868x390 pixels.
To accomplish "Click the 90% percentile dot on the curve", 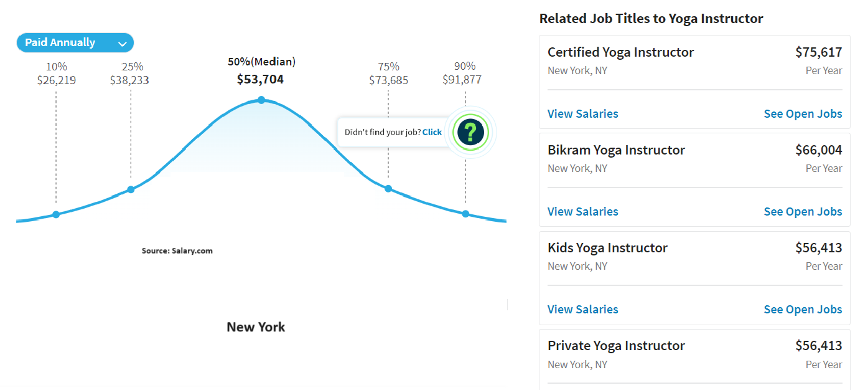I will click(465, 214).
